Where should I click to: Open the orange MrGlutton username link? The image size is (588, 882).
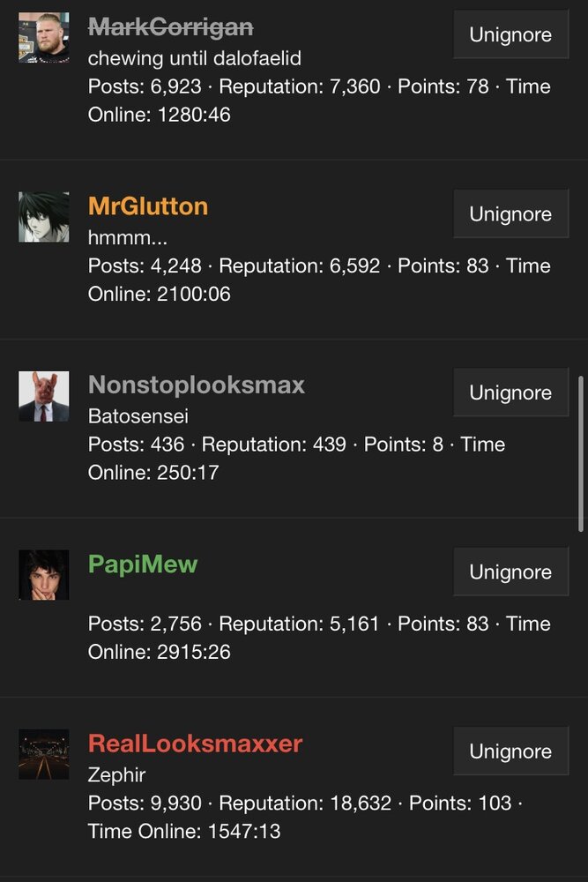[x=148, y=206]
